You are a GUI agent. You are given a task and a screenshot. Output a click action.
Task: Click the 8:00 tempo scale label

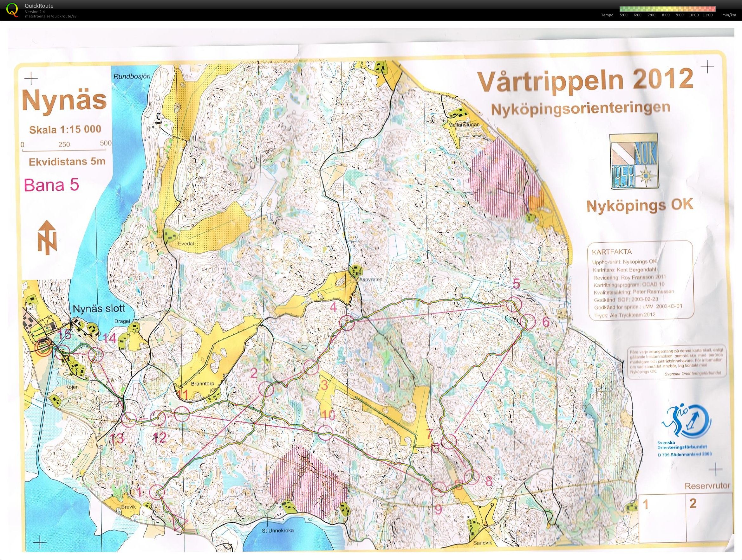tap(666, 15)
